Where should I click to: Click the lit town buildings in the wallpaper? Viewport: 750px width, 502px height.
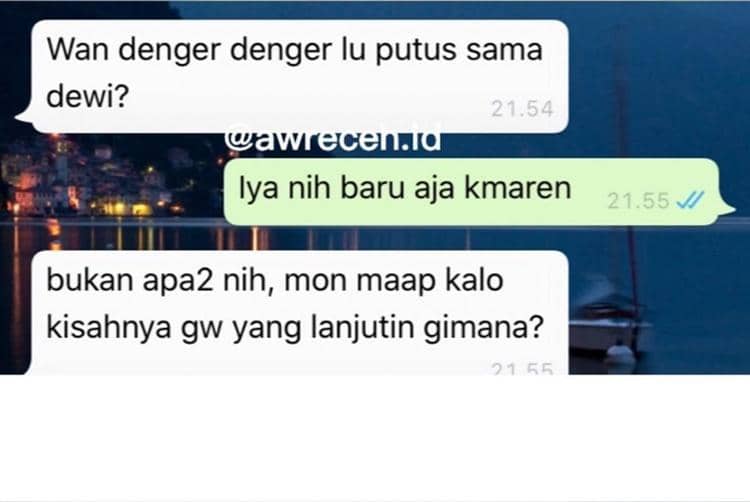[91, 179]
